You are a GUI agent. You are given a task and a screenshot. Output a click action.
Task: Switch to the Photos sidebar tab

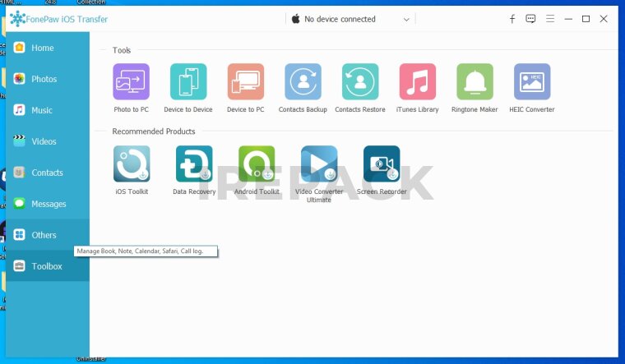(x=44, y=79)
